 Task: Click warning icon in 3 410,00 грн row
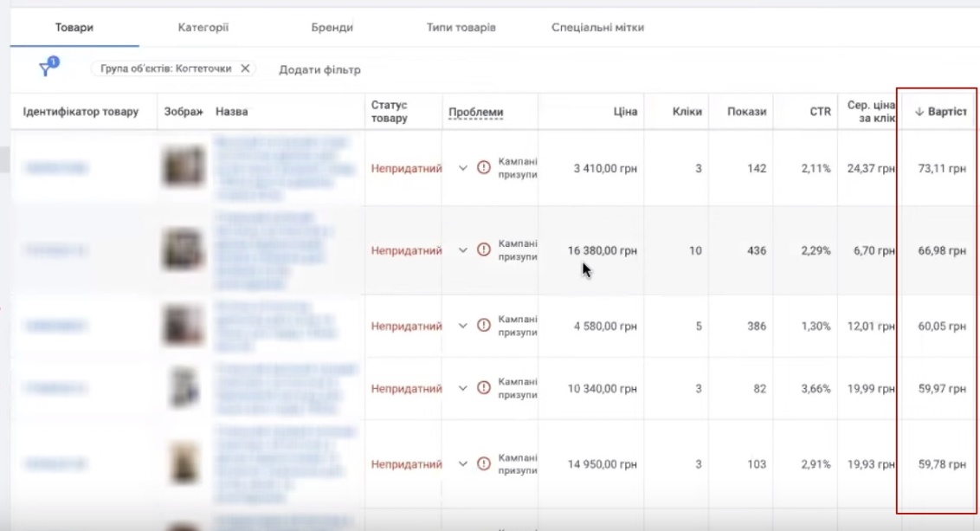(x=484, y=168)
